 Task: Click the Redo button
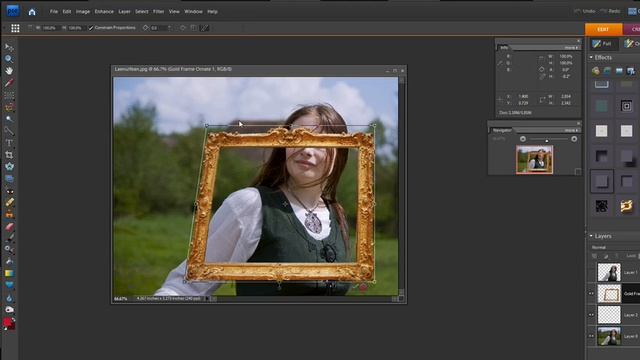(610, 11)
